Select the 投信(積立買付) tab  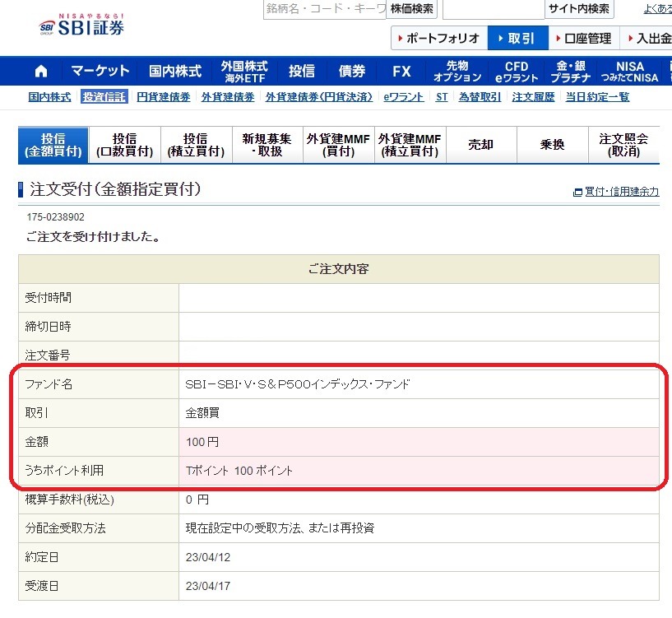click(196, 145)
